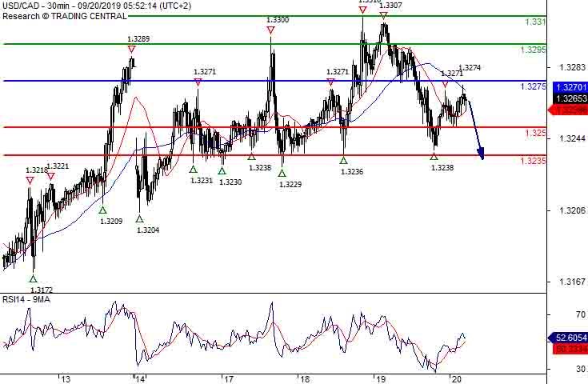588x384 pixels.
Task: Select the 1.3289 peak price label
Action: pos(138,39)
